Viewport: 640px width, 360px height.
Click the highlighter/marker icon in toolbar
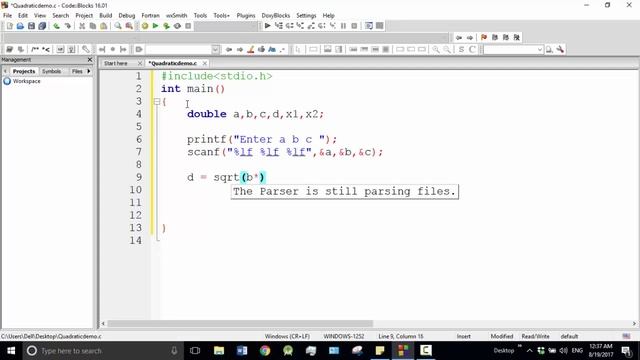pos(251,49)
